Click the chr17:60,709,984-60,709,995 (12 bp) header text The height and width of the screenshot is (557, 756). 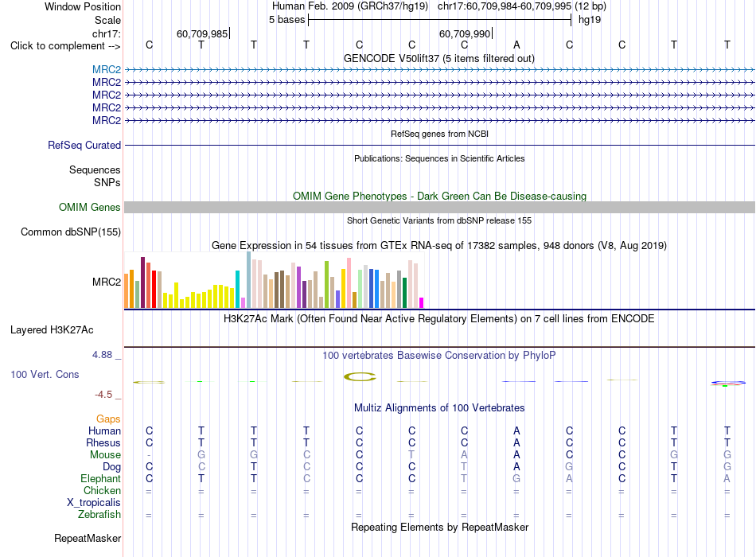click(522, 6)
